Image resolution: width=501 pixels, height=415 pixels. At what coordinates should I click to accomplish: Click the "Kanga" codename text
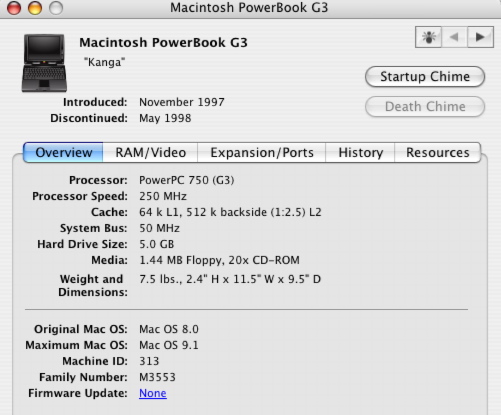point(104,62)
